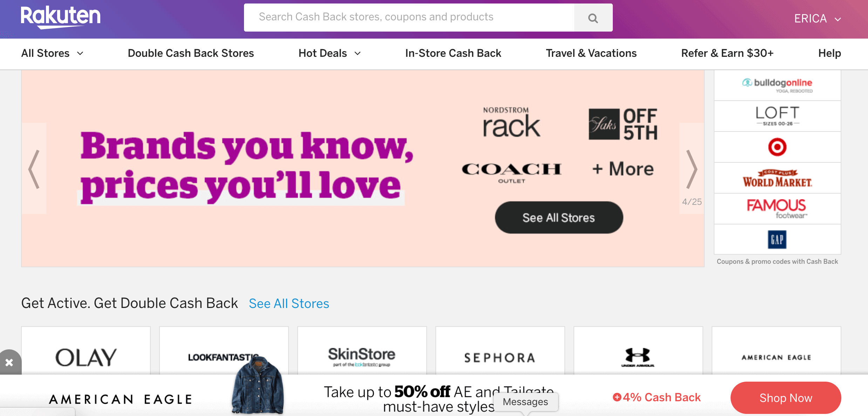Focus the Cash Back search field

(409, 17)
